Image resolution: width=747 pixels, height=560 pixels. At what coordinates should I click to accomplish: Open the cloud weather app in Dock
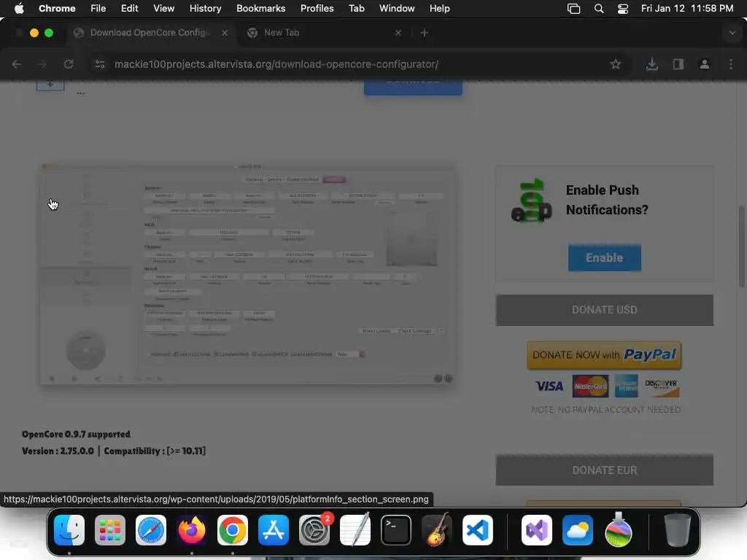pos(578,530)
